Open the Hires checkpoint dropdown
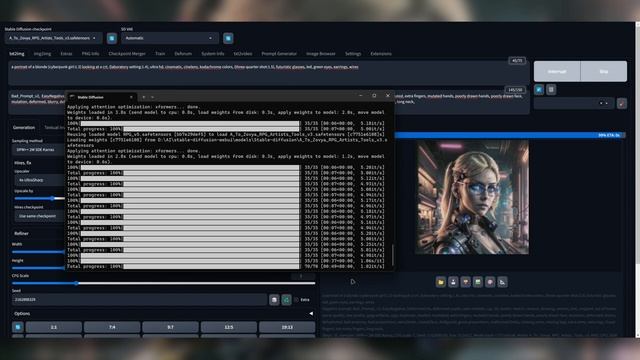Viewport: 640px width, 360px height. 40,216
